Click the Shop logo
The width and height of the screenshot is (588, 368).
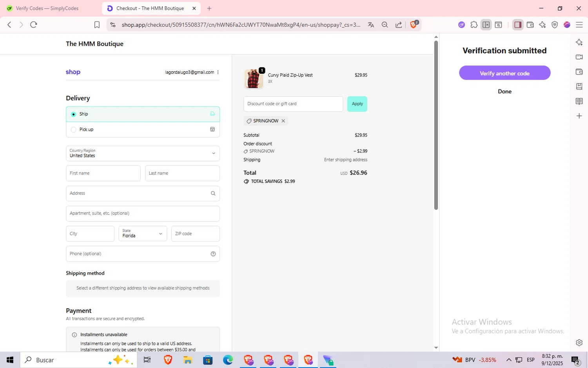73,72
